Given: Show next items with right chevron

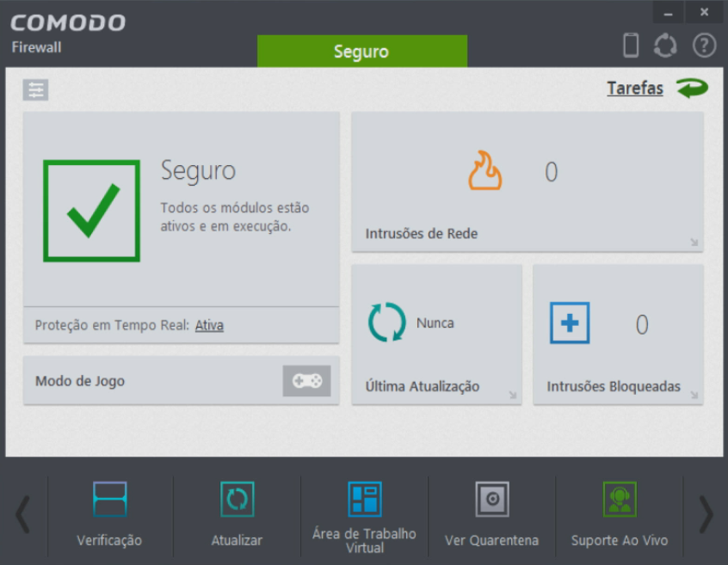Looking at the screenshot, I should point(706,514).
